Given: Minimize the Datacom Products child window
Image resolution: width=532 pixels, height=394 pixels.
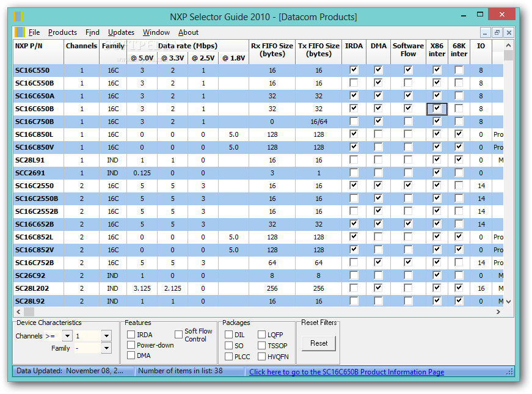Looking at the screenshot, I should click(485, 32).
